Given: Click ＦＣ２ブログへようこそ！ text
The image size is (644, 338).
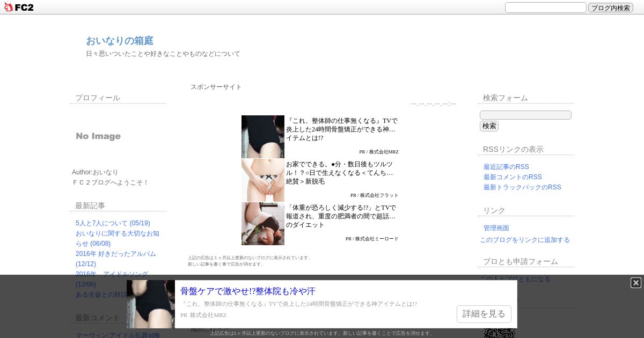Looking at the screenshot, I should (110, 182).
